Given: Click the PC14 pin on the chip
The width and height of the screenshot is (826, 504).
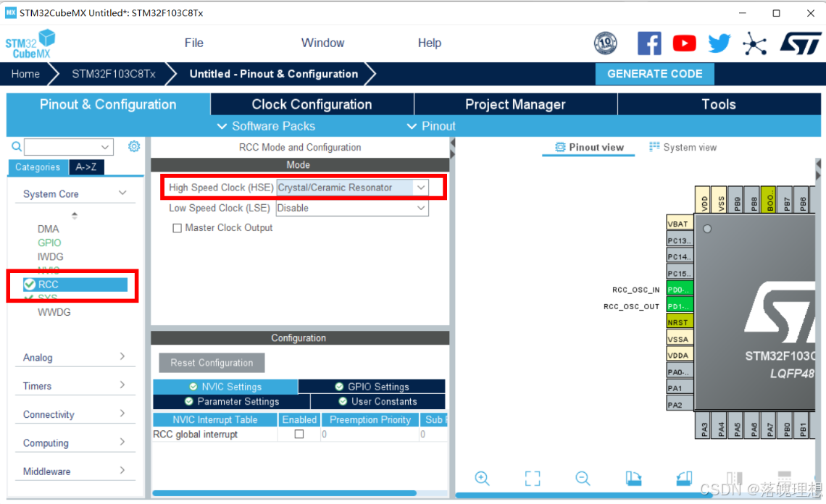Looking at the screenshot, I should (680, 256).
